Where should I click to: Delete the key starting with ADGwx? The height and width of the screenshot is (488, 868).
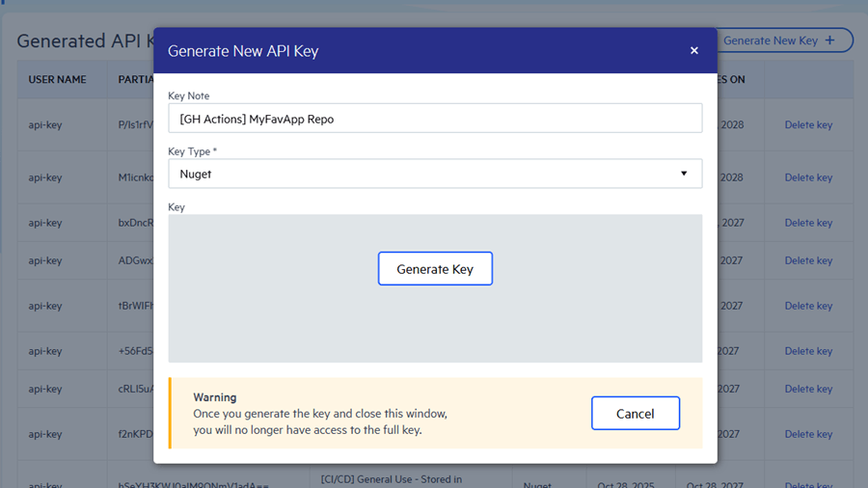click(x=807, y=260)
